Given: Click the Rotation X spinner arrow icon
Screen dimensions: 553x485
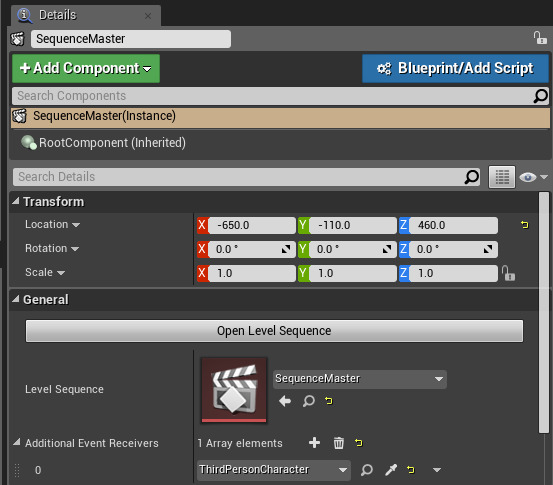Looking at the screenshot, I should pos(286,249).
